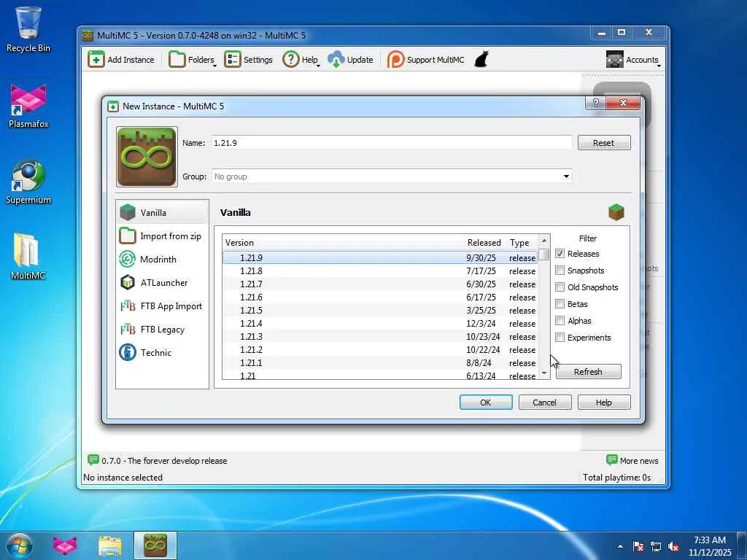Select version 1.21.3 row
Viewport: 747px width, 560px height.
click(x=379, y=337)
